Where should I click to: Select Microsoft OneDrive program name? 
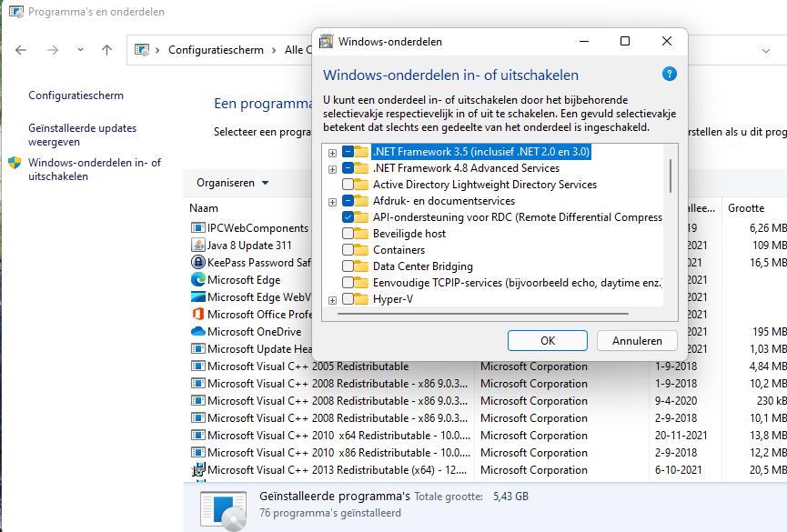(x=255, y=332)
